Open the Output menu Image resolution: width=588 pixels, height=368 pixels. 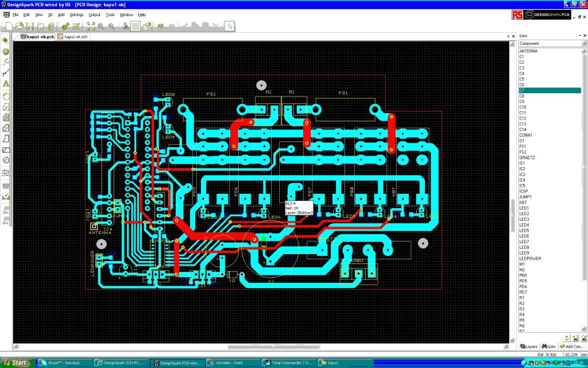tap(95, 14)
